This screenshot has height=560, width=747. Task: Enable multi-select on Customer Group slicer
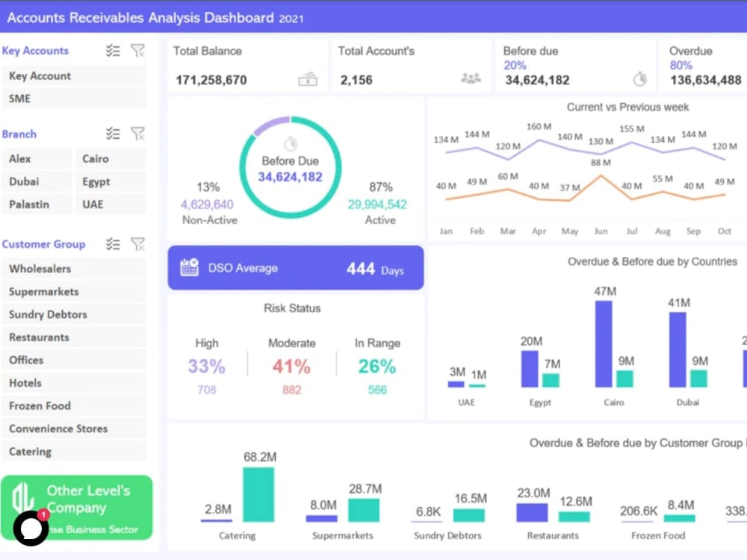click(x=114, y=245)
